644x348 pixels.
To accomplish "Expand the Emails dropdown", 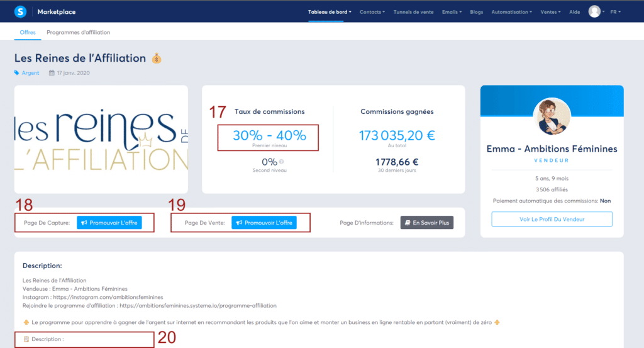I will click(452, 12).
